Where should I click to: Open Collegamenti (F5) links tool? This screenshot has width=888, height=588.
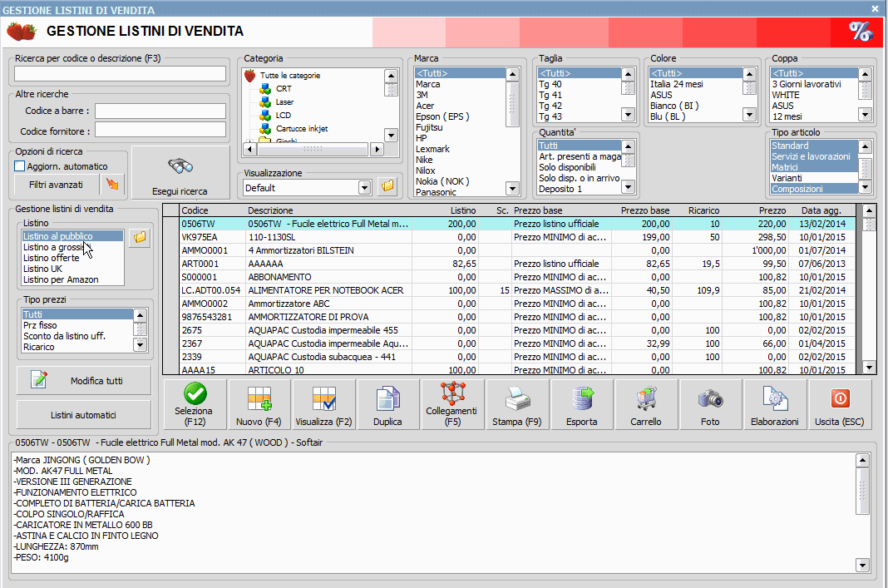point(451,404)
